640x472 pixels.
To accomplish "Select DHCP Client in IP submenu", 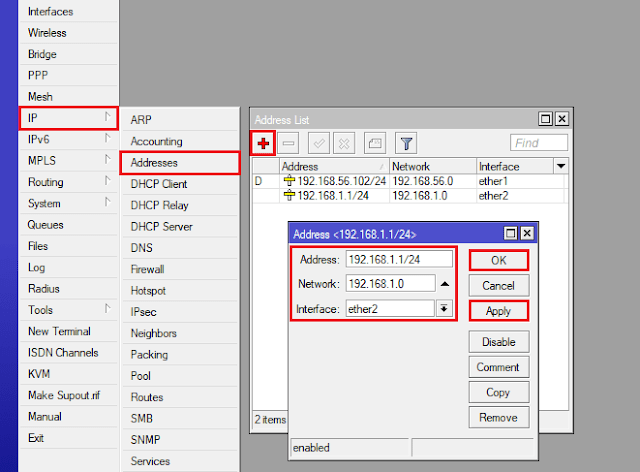I will tap(180, 184).
